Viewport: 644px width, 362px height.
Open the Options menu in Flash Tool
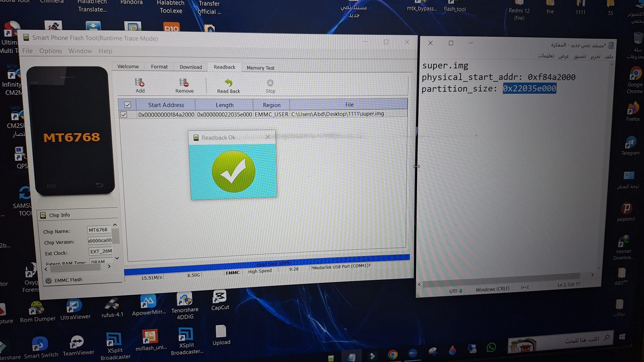pos(51,51)
